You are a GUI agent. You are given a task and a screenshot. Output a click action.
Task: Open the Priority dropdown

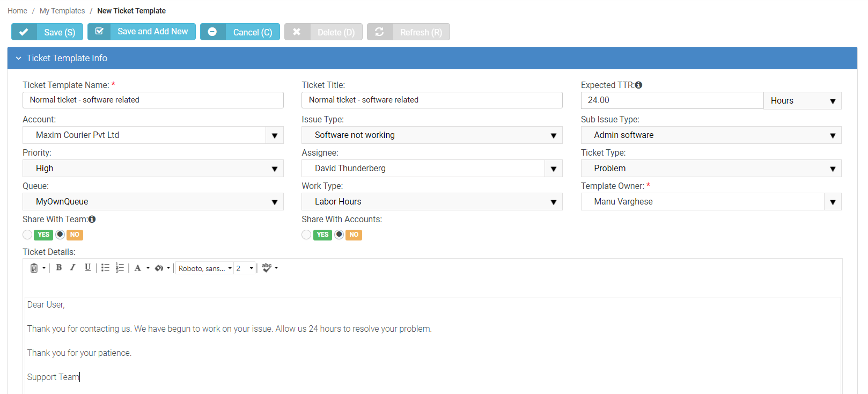(x=153, y=169)
